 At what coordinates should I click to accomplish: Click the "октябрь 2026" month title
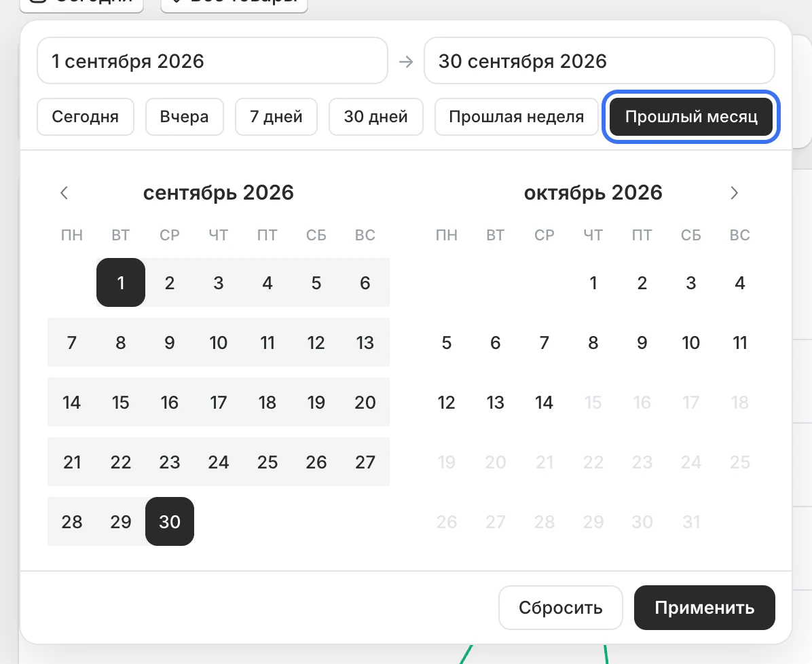(593, 193)
